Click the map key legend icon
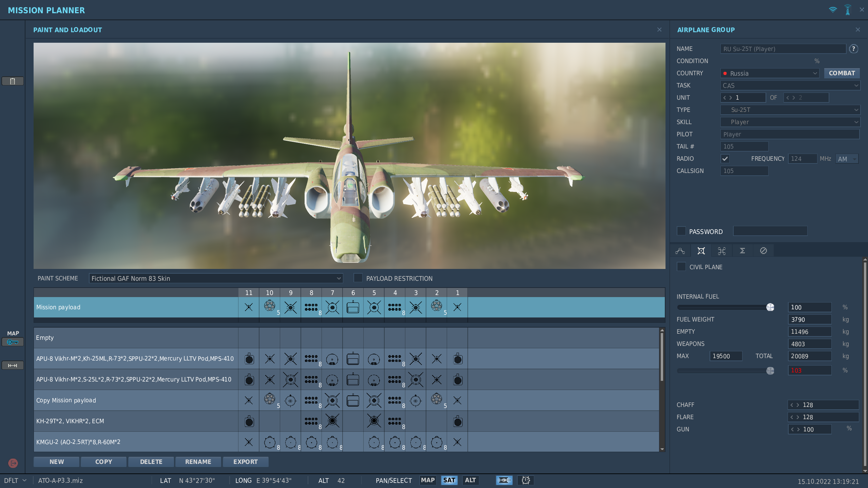Image resolution: width=868 pixels, height=488 pixels. tap(13, 342)
